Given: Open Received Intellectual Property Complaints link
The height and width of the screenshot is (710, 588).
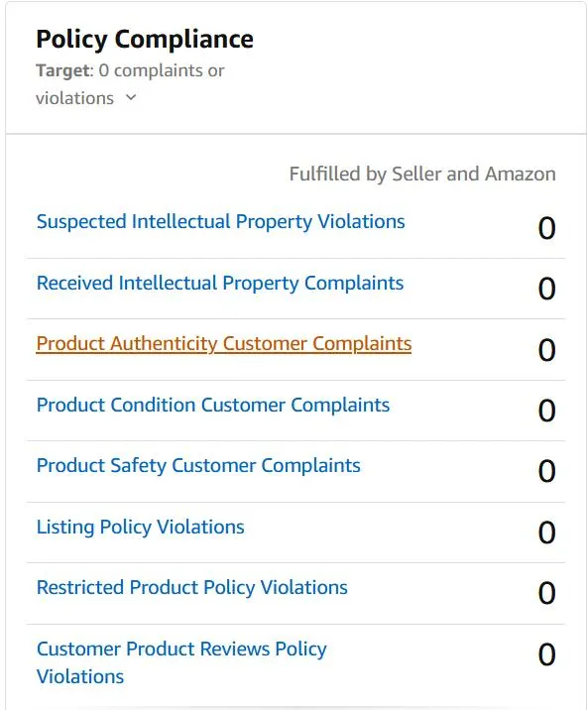Looking at the screenshot, I should (x=219, y=283).
